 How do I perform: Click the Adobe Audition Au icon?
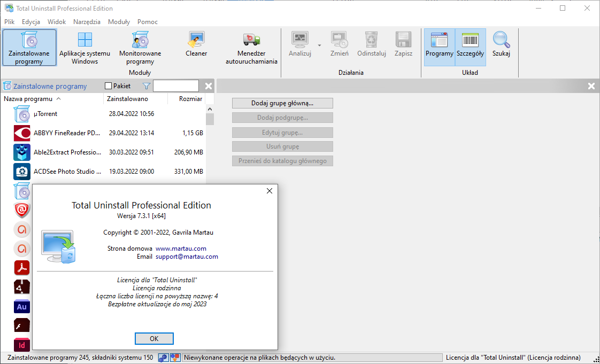[x=22, y=307]
